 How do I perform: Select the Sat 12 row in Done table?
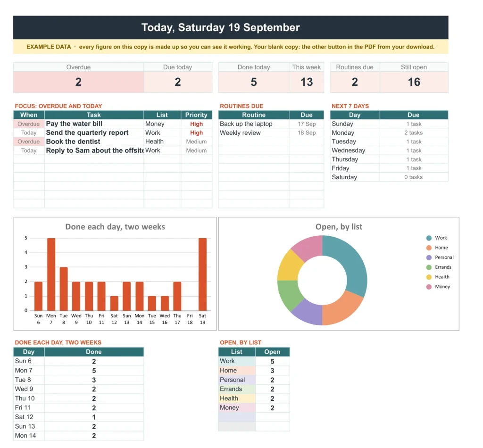point(79,417)
